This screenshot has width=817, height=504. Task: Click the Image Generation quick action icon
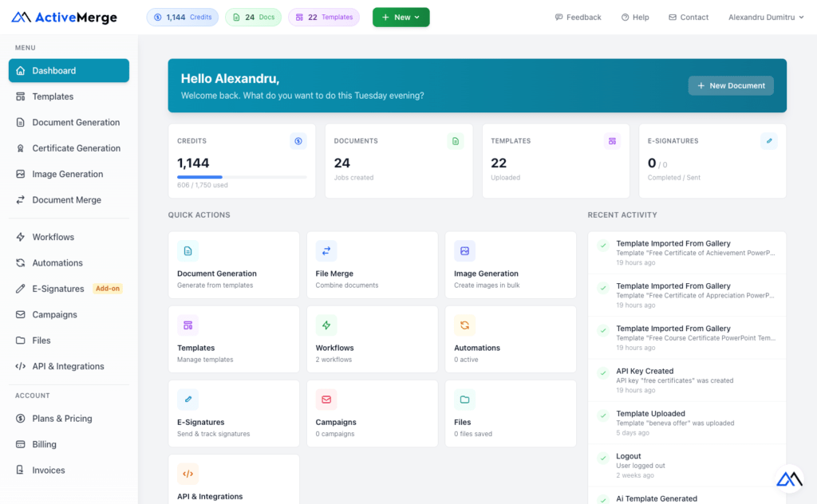coord(465,251)
